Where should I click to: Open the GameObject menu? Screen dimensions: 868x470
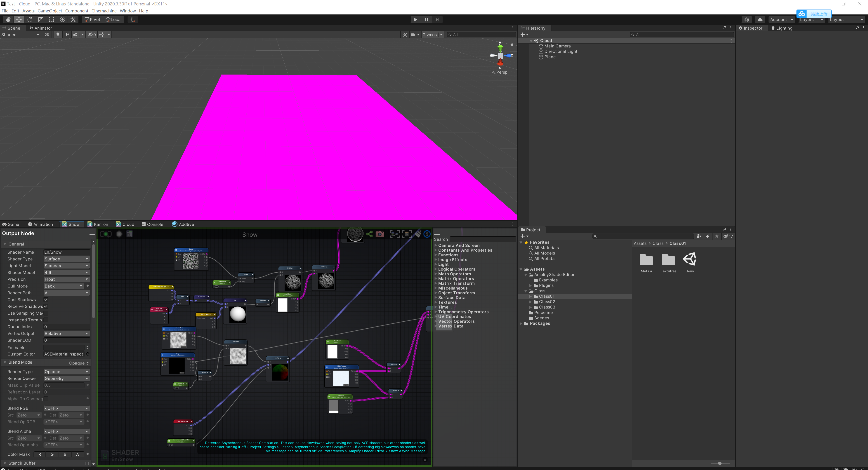coord(50,11)
